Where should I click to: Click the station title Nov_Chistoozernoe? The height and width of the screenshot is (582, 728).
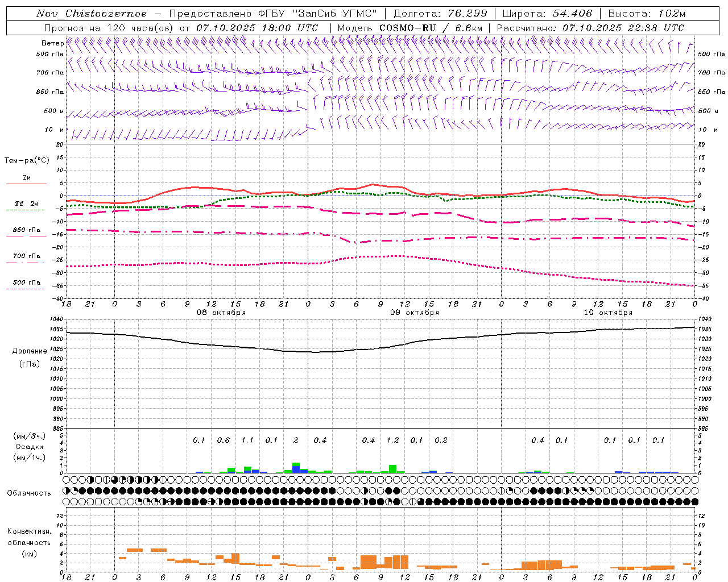click(92, 14)
